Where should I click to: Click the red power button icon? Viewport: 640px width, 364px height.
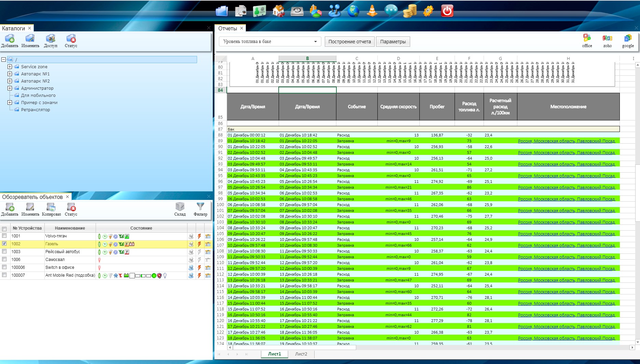(447, 11)
